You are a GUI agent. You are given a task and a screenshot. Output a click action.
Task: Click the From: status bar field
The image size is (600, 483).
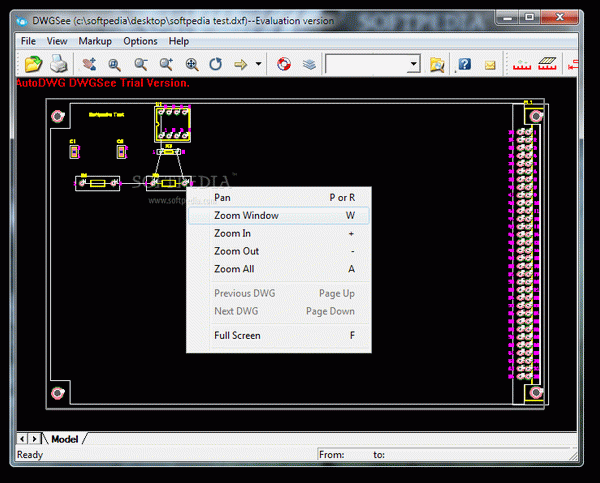coord(332,455)
